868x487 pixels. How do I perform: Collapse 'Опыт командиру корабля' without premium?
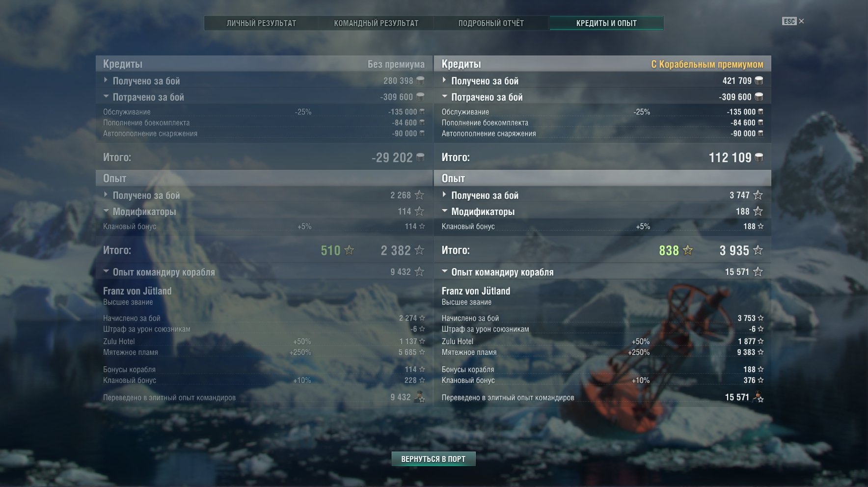tap(264, 271)
